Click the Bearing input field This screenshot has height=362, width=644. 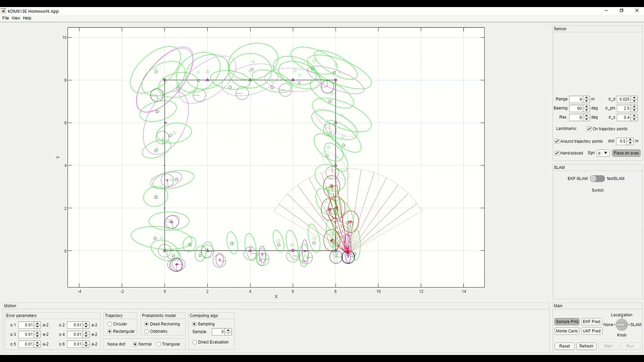click(x=576, y=108)
